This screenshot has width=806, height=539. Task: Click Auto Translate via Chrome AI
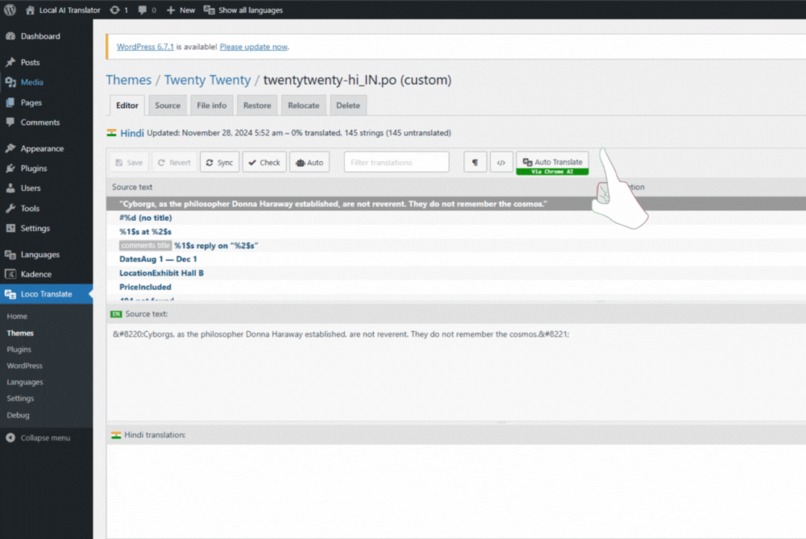[553, 163]
